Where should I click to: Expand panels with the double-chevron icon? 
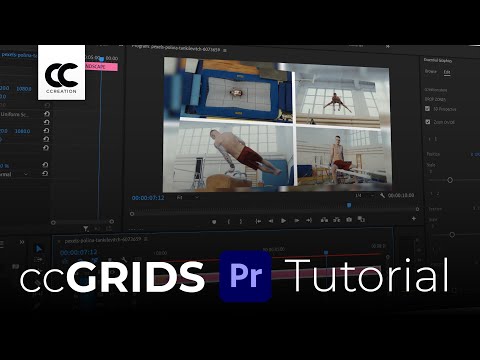(22, 242)
